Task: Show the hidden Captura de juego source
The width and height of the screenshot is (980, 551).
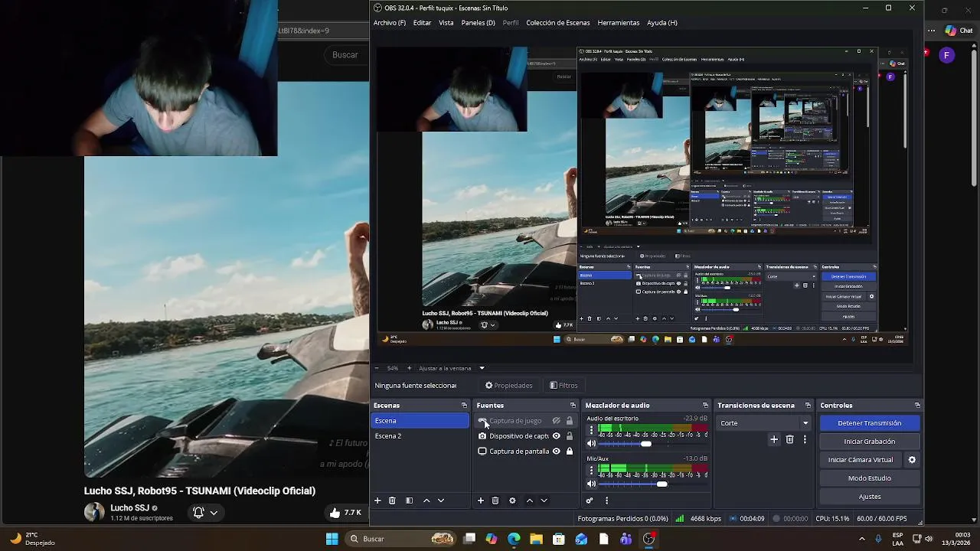Action: 557,421
